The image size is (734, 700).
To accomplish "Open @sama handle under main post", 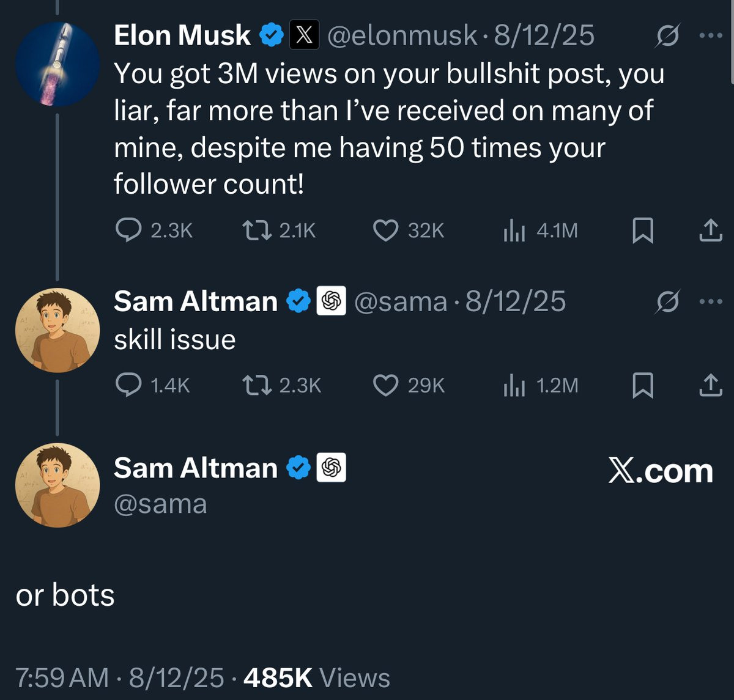I will (160, 504).
